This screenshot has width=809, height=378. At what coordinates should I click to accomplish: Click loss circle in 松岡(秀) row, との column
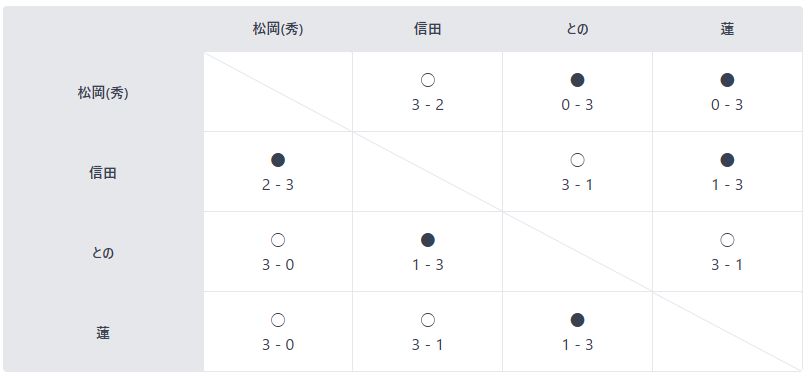[577, 80]
